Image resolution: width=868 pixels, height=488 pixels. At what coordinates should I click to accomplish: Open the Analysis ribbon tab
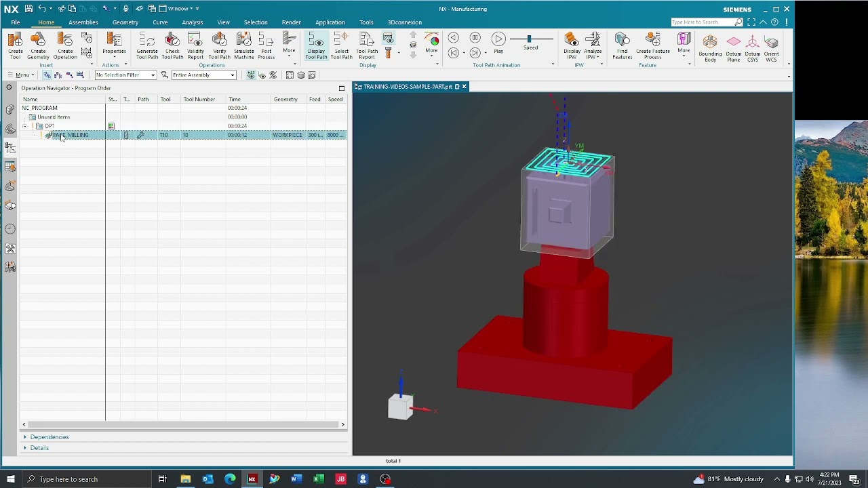193,22
